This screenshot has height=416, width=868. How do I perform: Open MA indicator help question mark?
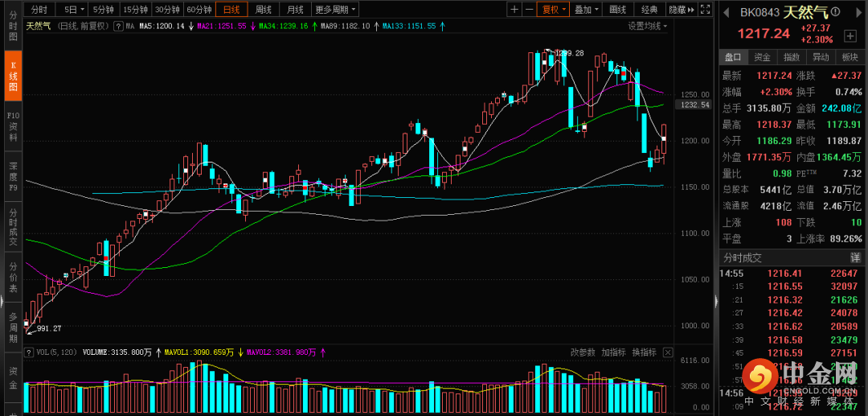[x=118, y=26]
